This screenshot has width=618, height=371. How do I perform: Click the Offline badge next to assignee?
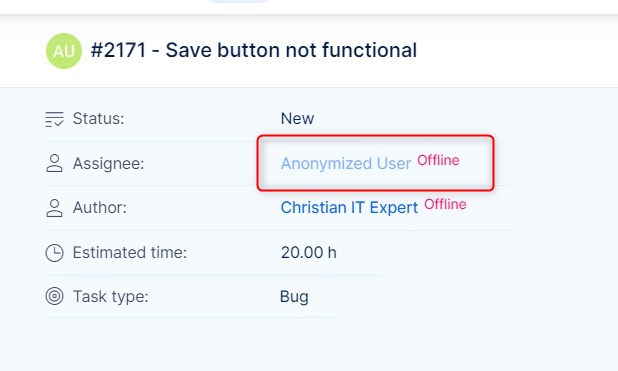pyautogui.click(x=438, y=160)
